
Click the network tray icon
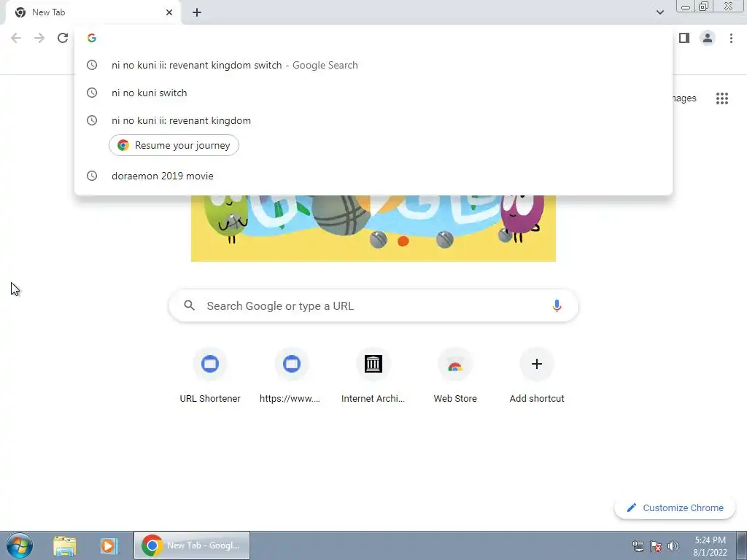click(638, 546)
